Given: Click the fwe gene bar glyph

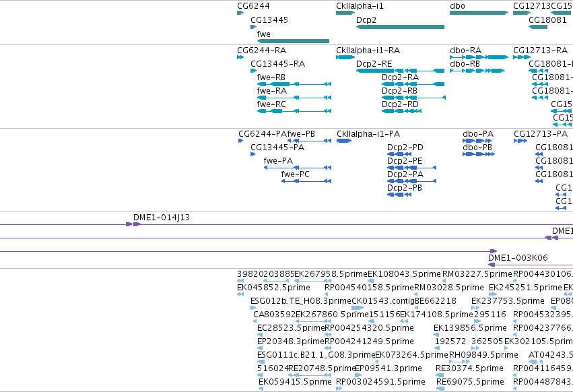Looking at the screenshot, I should tap(293, 41).
